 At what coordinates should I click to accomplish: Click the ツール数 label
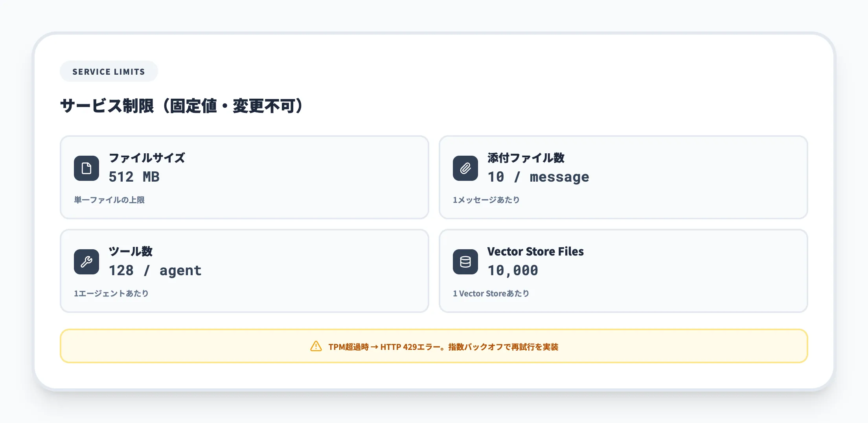point(131,251)
